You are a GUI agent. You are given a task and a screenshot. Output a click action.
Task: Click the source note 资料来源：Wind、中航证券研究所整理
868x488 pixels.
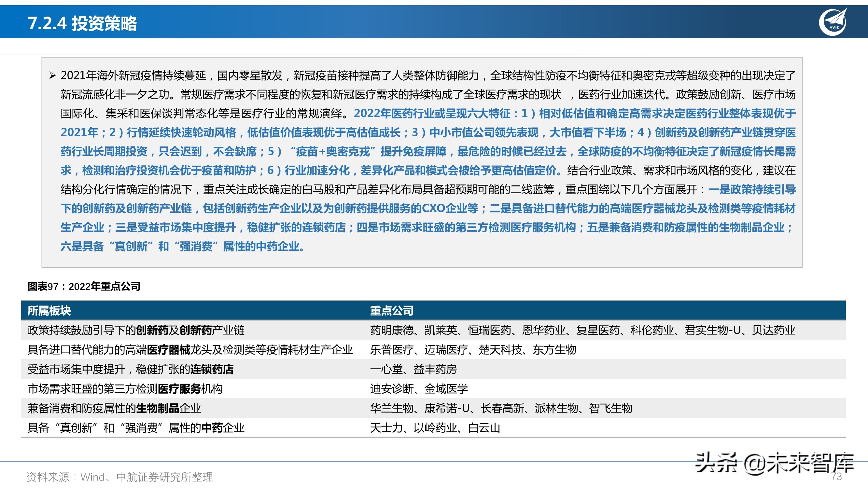119,477
